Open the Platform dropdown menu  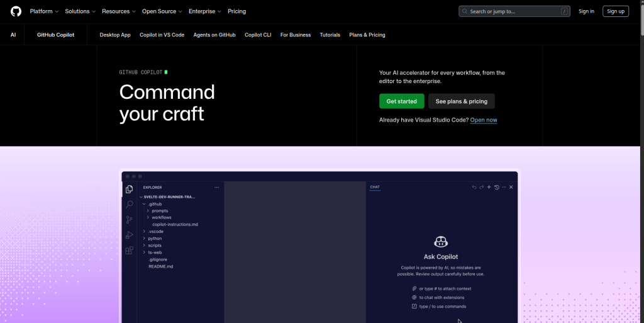(x=44, y=11)
